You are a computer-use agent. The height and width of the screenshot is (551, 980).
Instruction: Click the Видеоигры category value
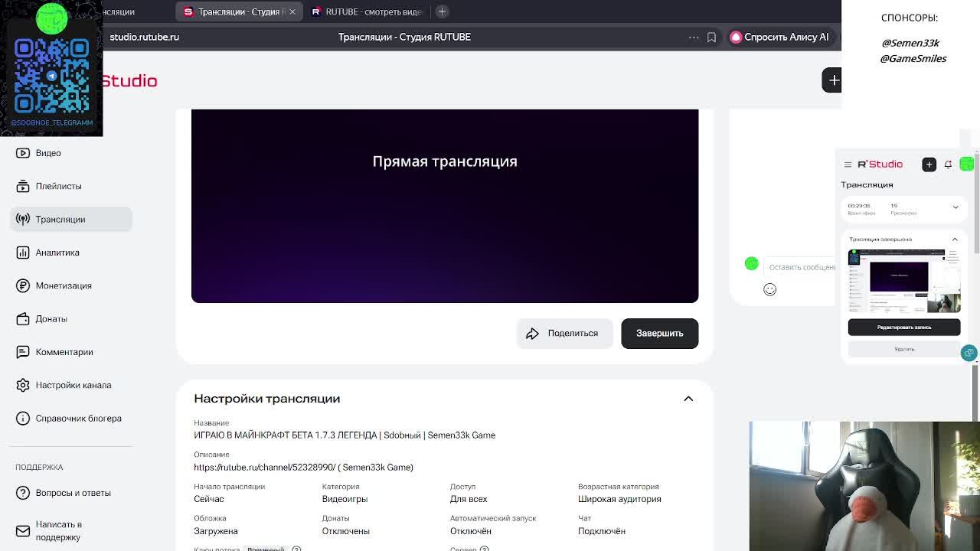[x=345, y=499]
